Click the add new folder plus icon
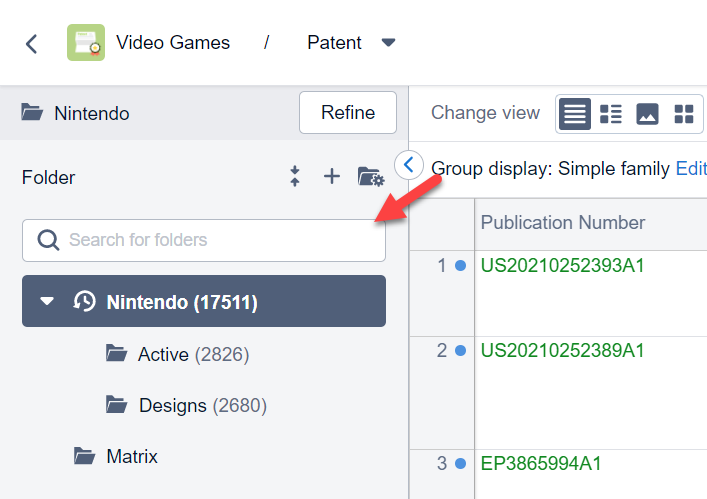Image resolution: width=707 pixels, height=499 pixels. click(332, 177)
